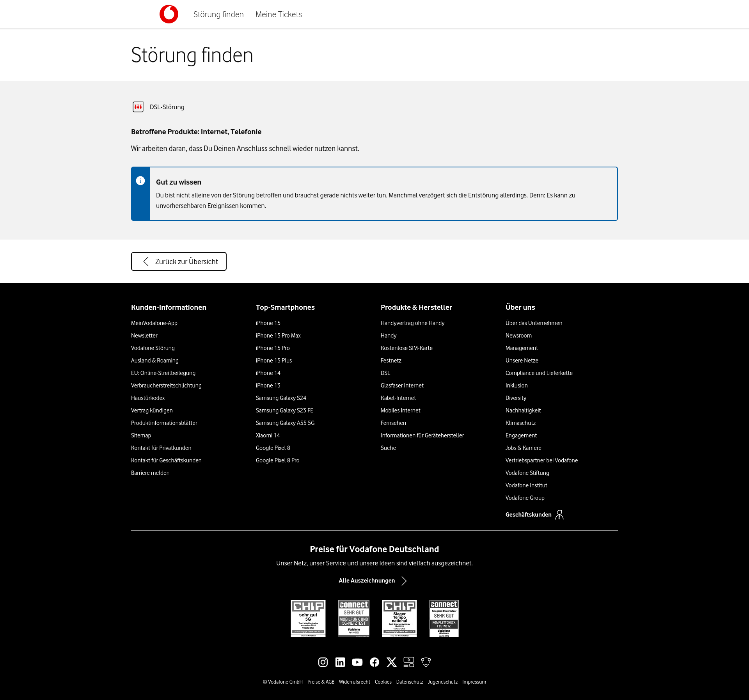The image size is (749, 700).
Task: Open the MeinVodafone-App footer link
Action: (154, 323)
